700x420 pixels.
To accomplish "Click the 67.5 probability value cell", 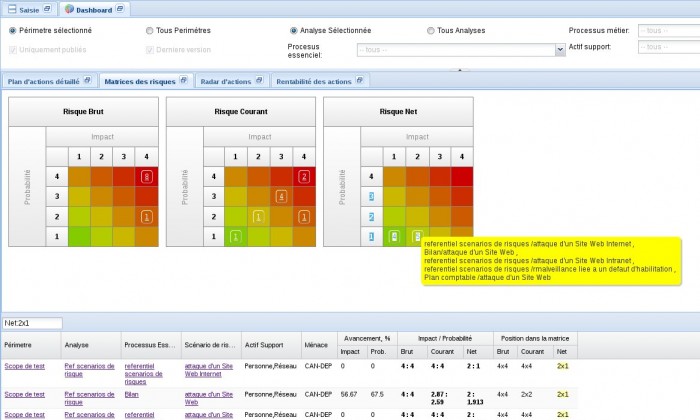I will pos(377,395).
